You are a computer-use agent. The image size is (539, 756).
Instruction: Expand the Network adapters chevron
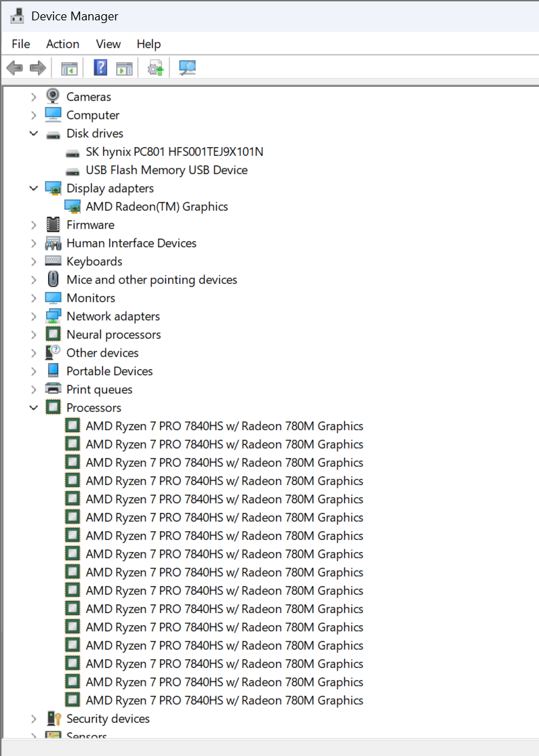tap(33, 317)
